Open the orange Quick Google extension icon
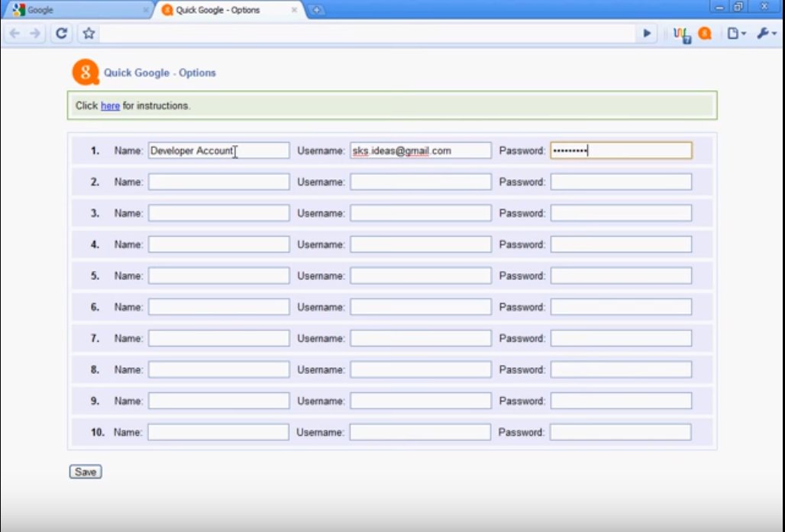The height and width of the screenshot is (532, 785). coord(704,34)
